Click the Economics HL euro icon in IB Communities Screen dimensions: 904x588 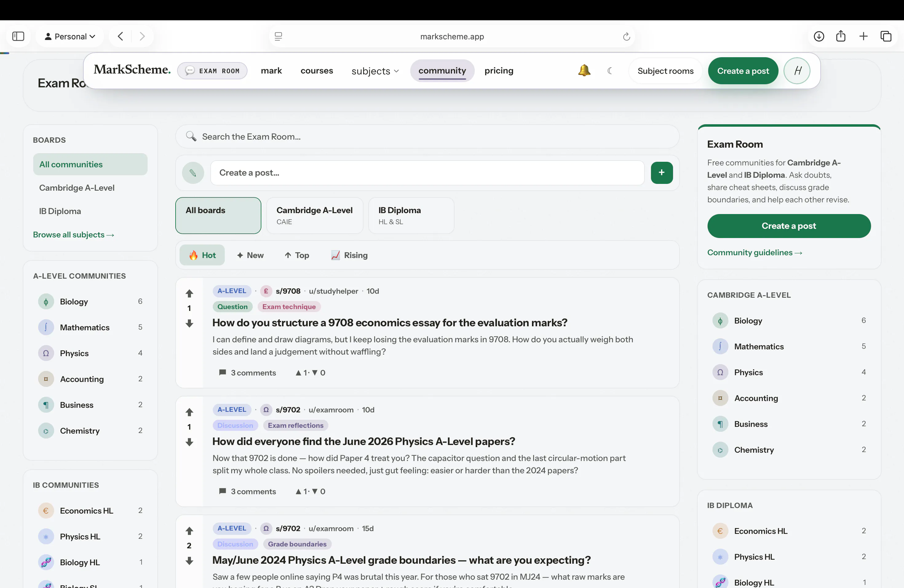coord(46,511)
